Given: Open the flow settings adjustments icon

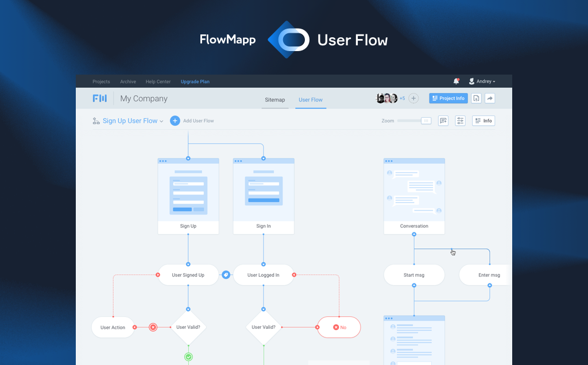Looking at the screenshot, I should [x=460, y=121].
